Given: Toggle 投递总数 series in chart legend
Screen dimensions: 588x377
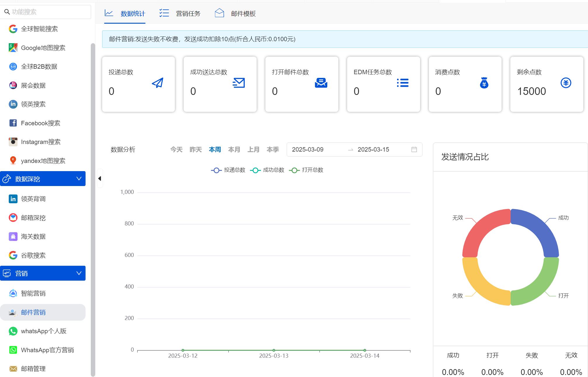Looking at the screenshot, I should (x=228, y=170).
